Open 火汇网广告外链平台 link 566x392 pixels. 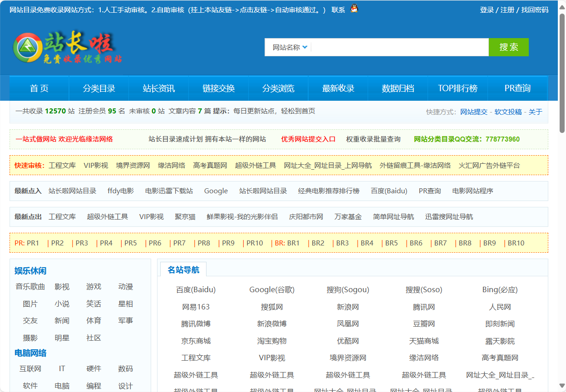[x=489, y=166]
